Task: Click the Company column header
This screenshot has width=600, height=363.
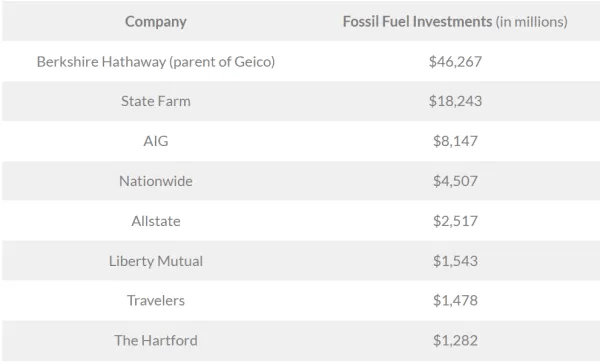Action: 156,21
